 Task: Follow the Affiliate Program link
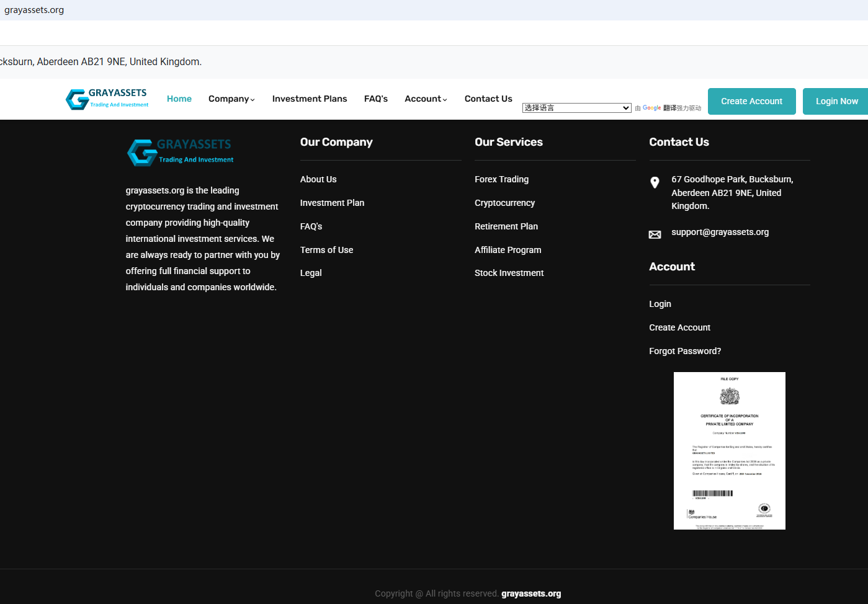[x=508, y=250]
